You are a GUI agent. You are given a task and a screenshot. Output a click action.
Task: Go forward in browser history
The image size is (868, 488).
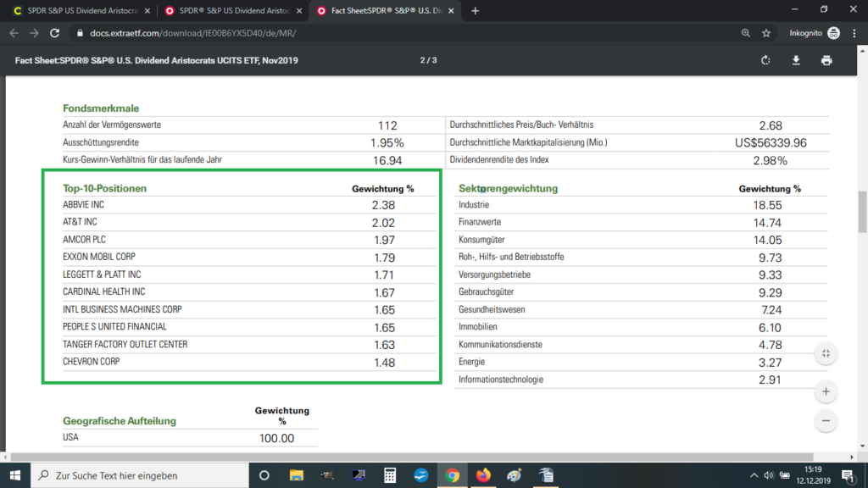[34, 33]
